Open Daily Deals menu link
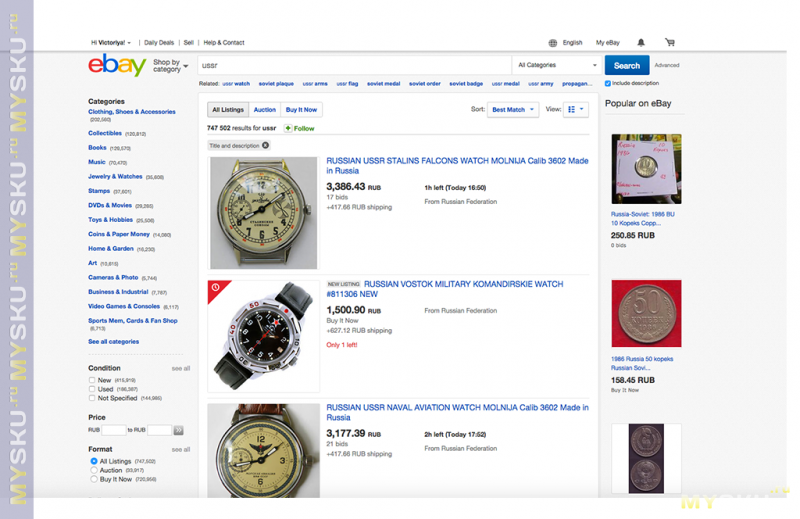800x519 pixels. point(159,43)
